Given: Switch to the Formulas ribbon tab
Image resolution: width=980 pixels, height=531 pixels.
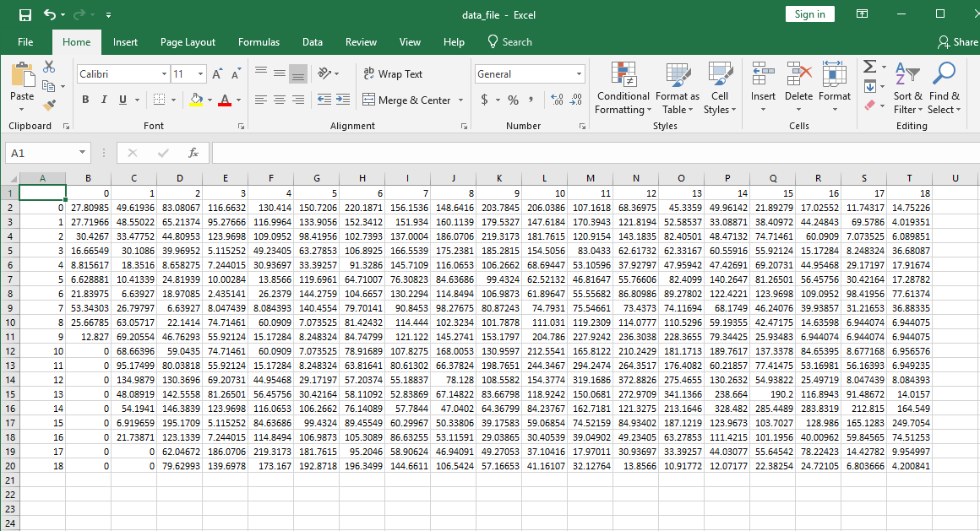Looking at the screenshot, I should coord(259,41).
